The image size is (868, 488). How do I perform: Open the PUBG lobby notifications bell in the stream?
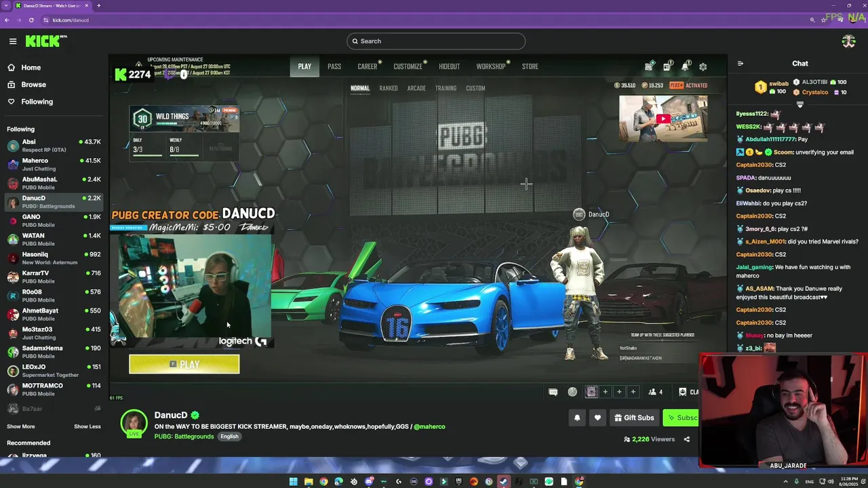(x=685, y=66)
